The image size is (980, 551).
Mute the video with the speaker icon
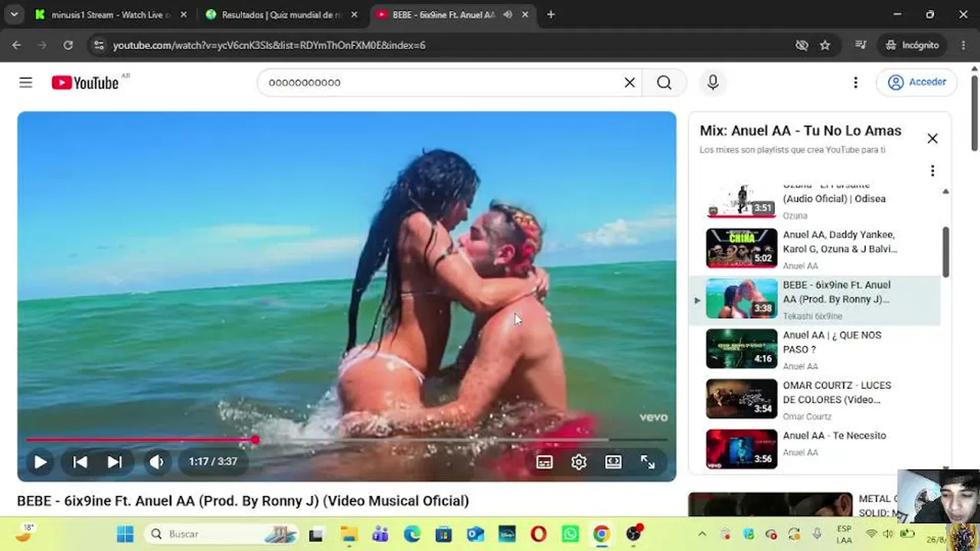click(157, 461)
